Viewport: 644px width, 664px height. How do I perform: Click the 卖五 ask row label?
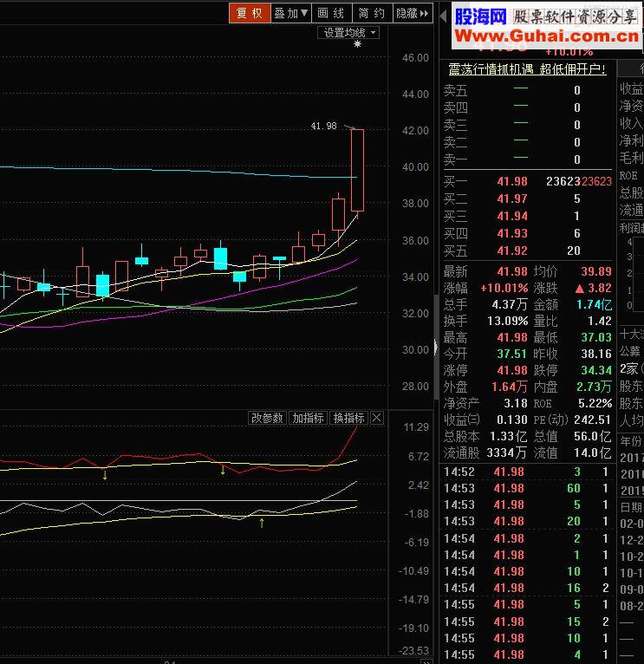456,91
